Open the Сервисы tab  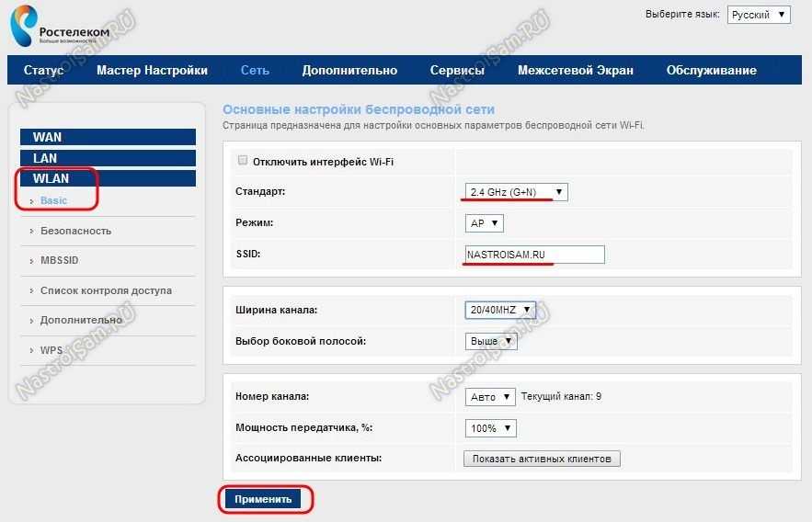click(457, 71)
